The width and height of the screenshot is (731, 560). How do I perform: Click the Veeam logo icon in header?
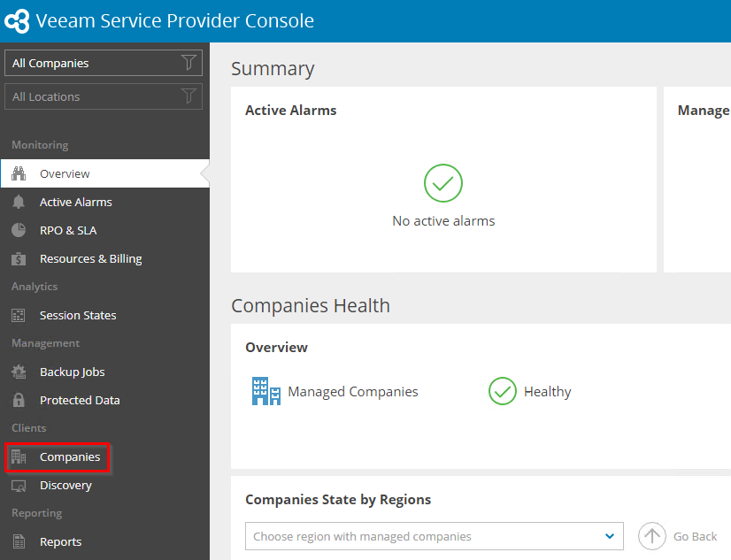[17, 21]
